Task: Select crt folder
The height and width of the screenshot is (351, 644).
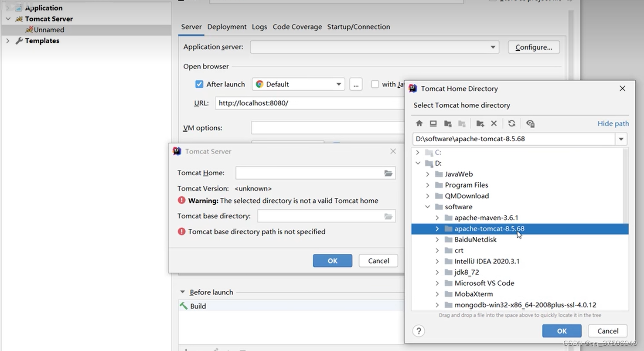Action: 520,250
